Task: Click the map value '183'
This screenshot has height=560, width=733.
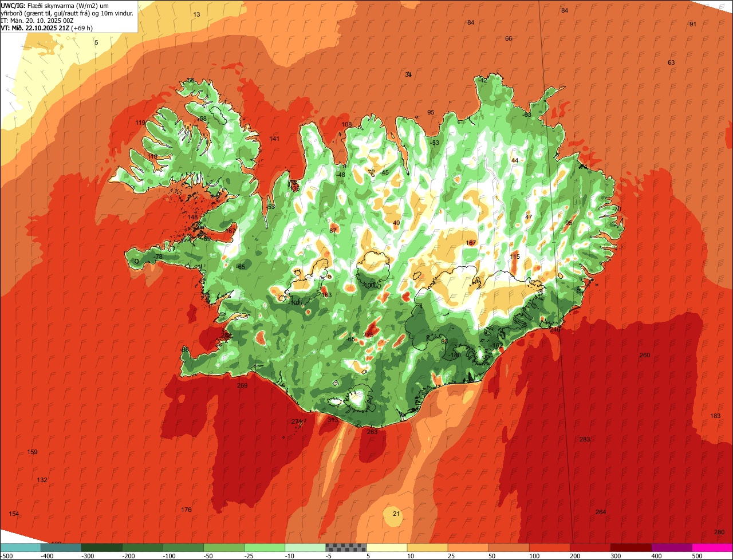Action: pyautogui.click(x=715, y=416)
